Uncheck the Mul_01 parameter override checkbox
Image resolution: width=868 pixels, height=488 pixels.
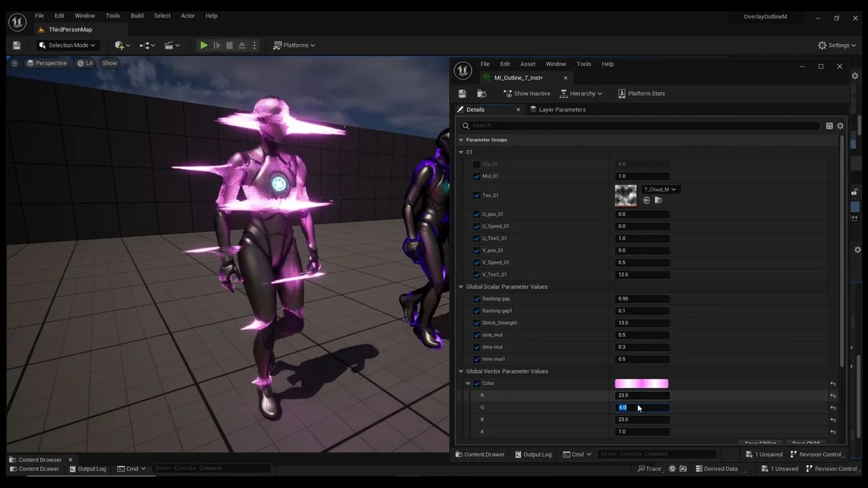[477, 176]
